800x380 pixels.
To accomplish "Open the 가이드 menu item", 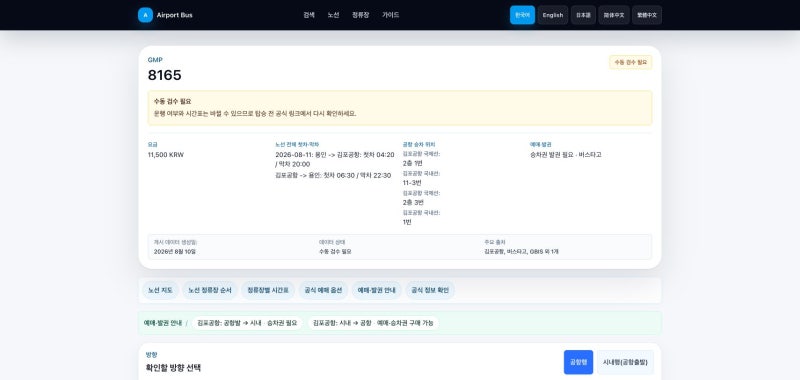I will point(390,15).
